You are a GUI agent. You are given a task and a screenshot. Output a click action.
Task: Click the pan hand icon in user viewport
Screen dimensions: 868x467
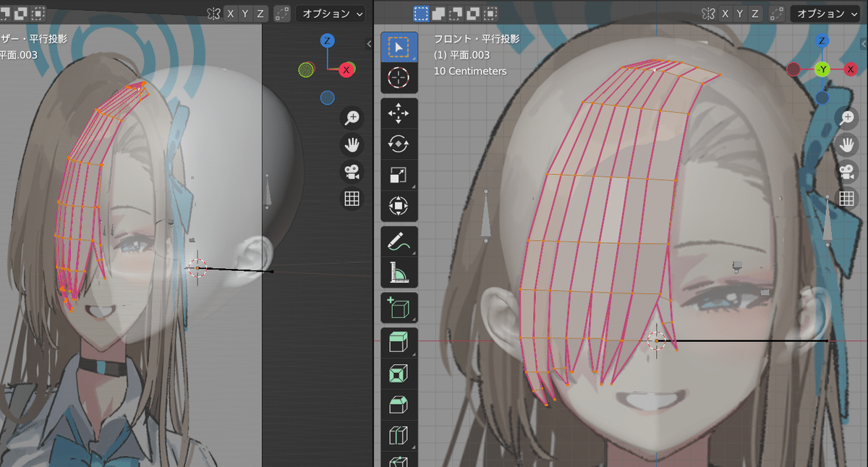coord(352,145)
